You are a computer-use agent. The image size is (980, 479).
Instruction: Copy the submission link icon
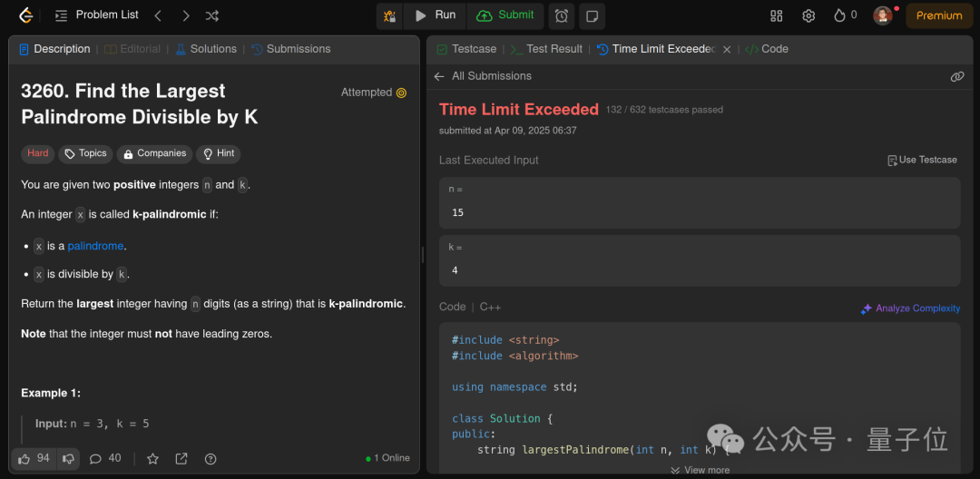956,76
